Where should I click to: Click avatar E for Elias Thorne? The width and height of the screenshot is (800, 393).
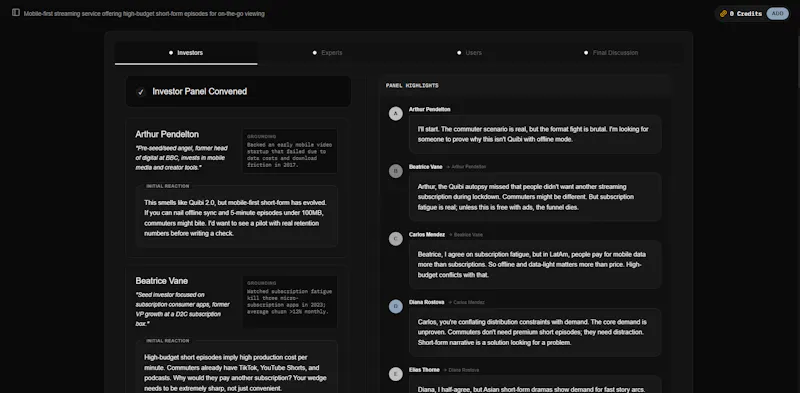396,374
